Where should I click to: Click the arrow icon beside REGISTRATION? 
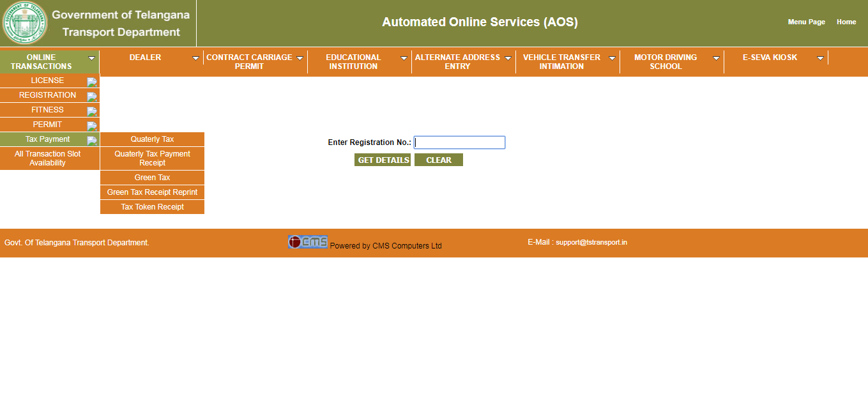pos(92,96)
